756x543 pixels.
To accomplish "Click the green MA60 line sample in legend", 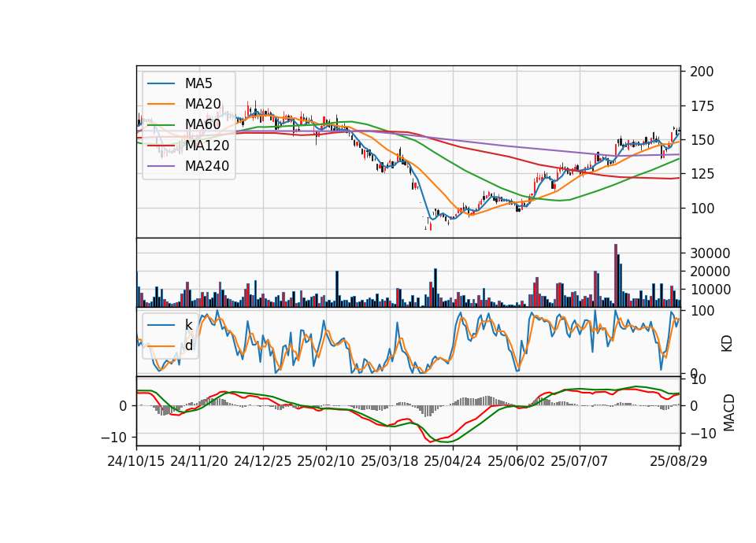I will click(161, 125).
